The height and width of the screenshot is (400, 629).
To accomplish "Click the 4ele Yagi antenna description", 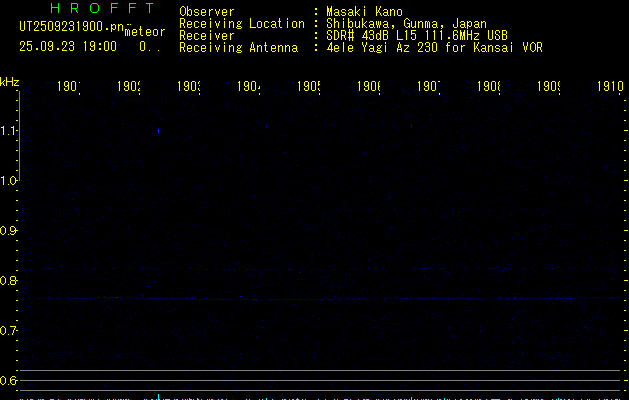I will [x=434, y=48].
